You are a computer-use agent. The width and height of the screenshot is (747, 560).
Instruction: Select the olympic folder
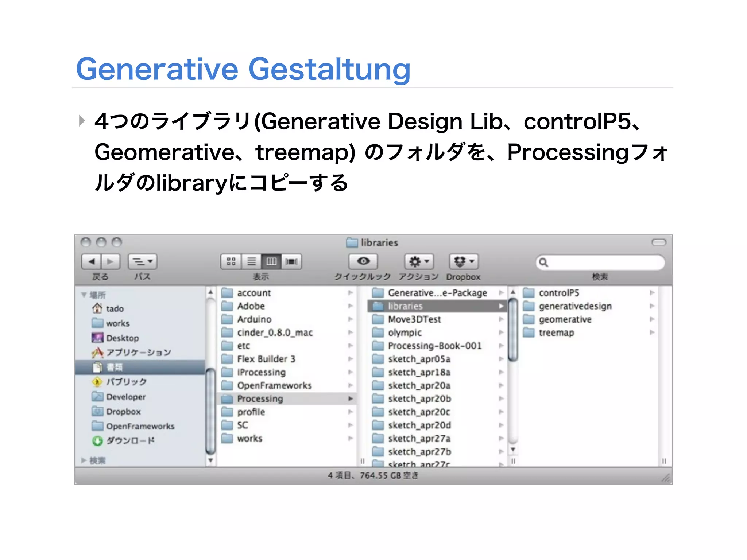437,332
